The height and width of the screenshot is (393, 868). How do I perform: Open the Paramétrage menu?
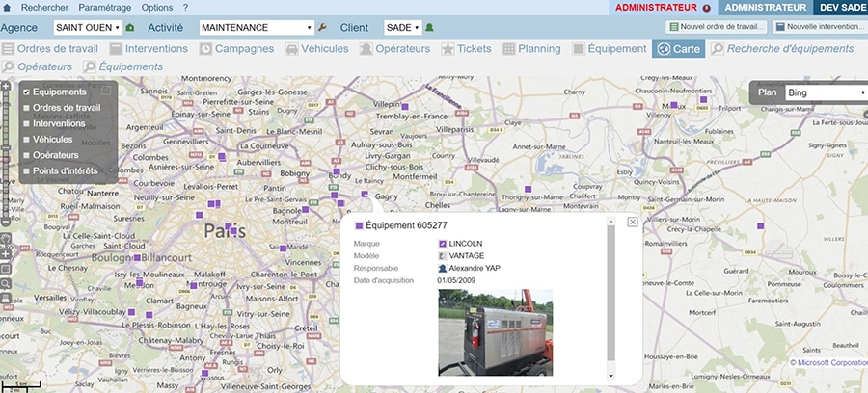pos(105,8)
